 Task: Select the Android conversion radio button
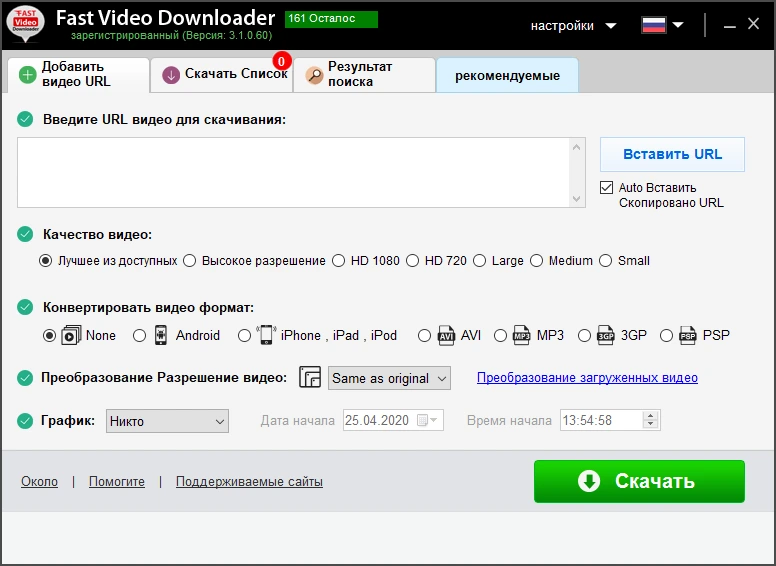click(140, 336)
